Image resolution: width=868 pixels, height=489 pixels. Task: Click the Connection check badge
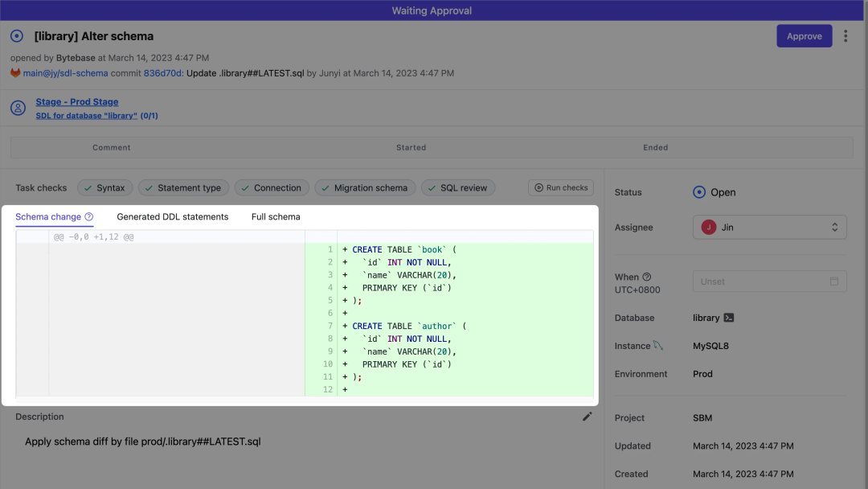point(272,187)
